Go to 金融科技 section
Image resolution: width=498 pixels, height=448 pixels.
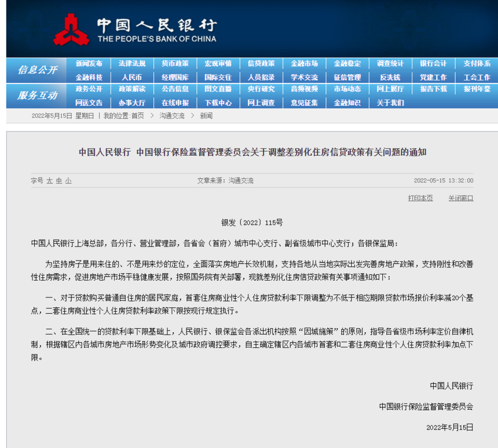[x=89, y=78]
